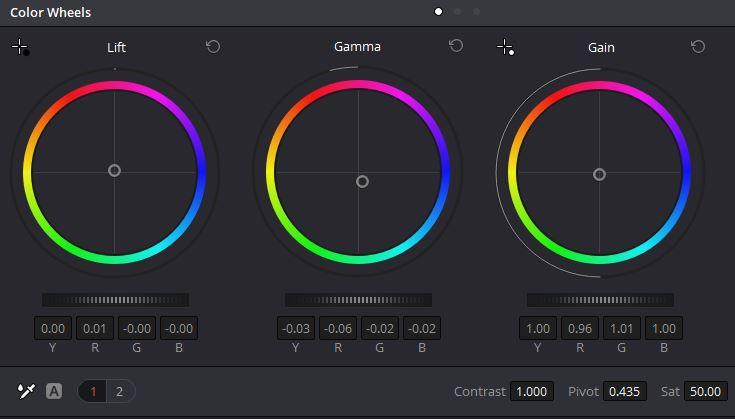Toggle the Auto color 'A' button
The image size is (735, 419).
tap(54, 391)
